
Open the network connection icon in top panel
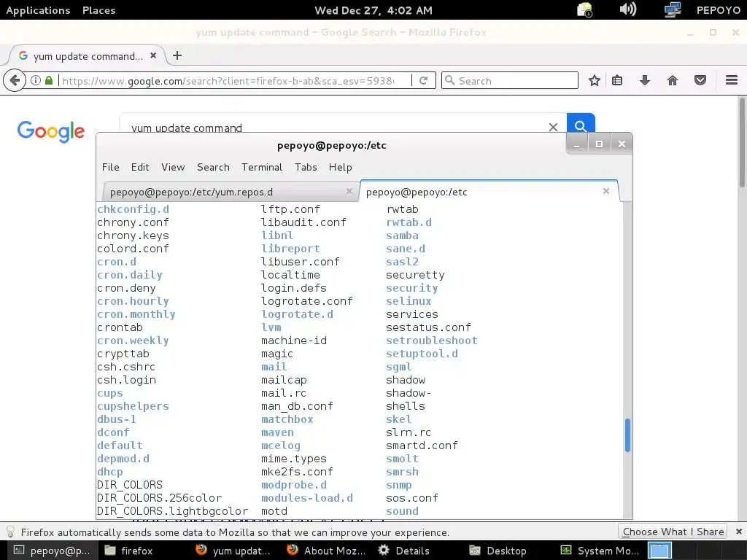672,9
